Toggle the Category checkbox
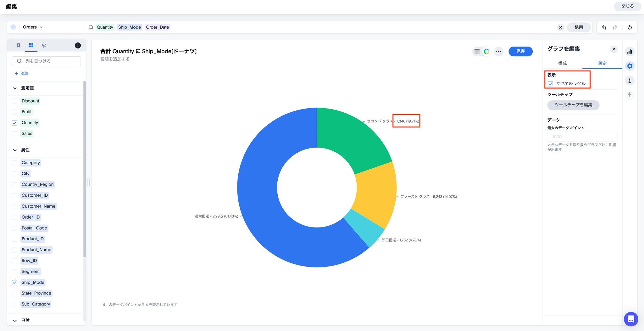The image size is (644, 331). coord(14,163)
